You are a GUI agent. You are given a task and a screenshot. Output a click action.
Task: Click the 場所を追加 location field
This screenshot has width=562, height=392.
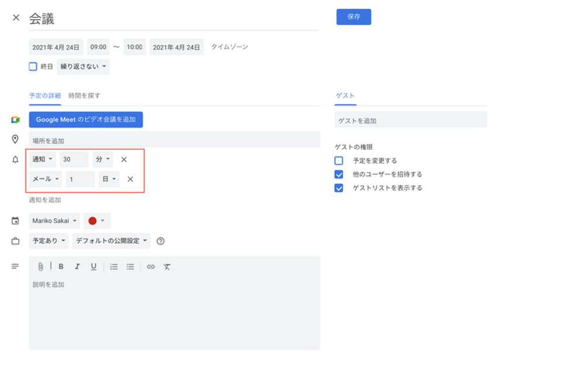(x=174, y=140)
